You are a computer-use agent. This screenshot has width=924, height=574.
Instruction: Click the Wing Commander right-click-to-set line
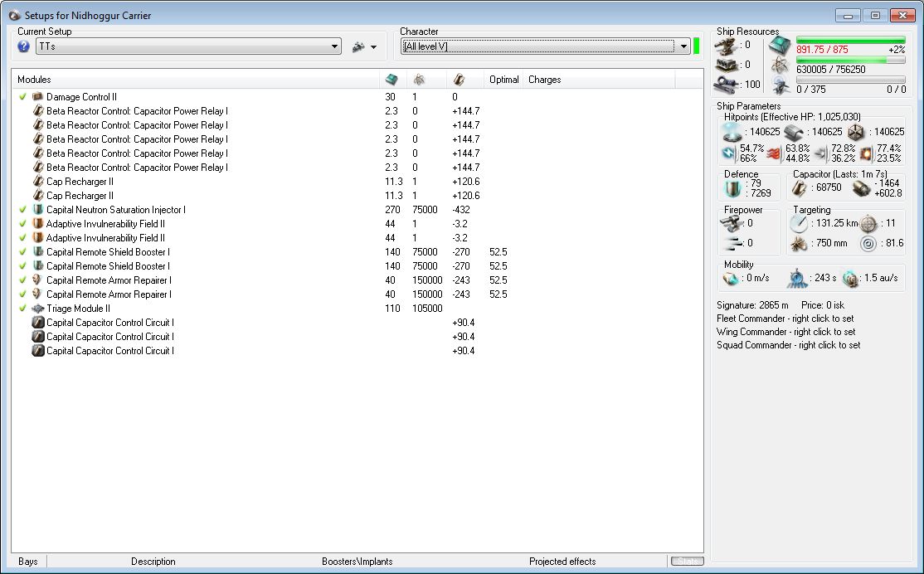tap(786, 332)
